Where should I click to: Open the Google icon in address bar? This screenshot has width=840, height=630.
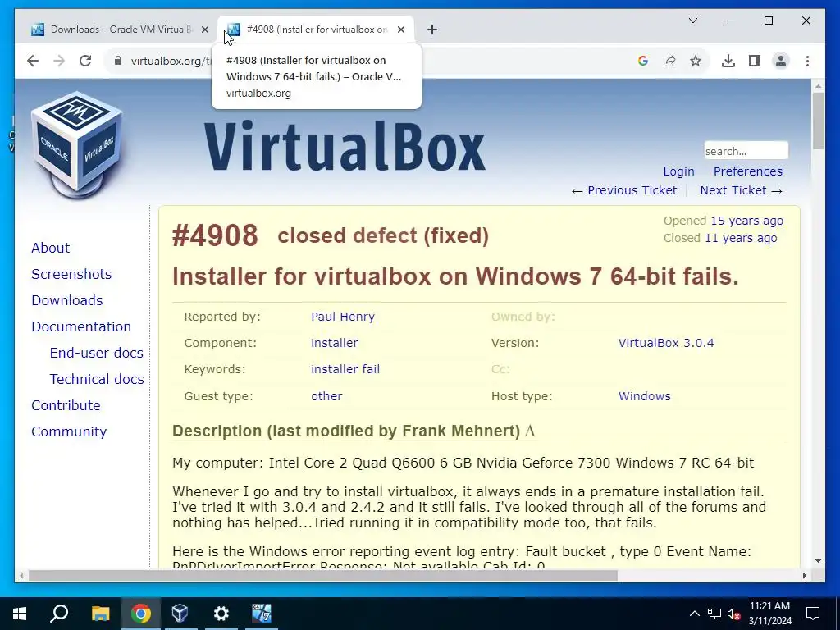pos(643,61)
